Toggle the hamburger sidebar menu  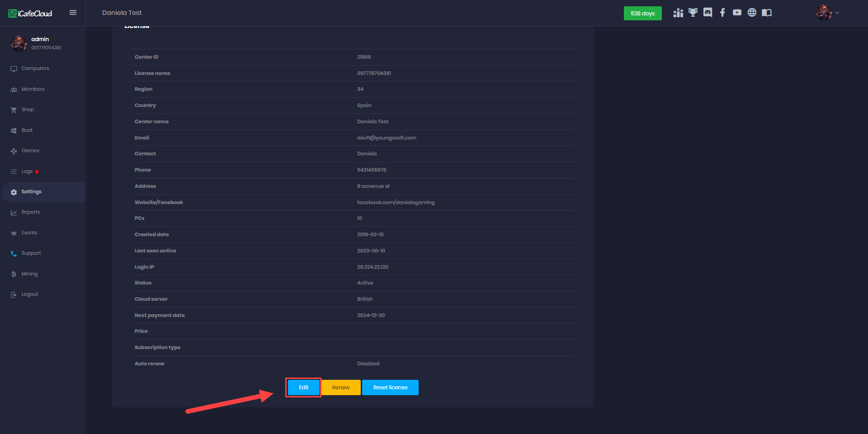(x=73, y=13)
